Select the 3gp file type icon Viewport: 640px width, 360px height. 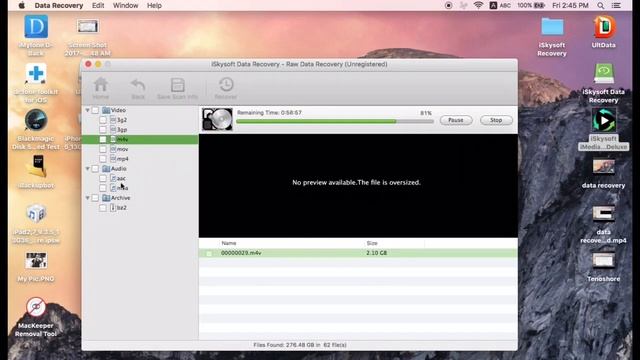click(113, 130)
